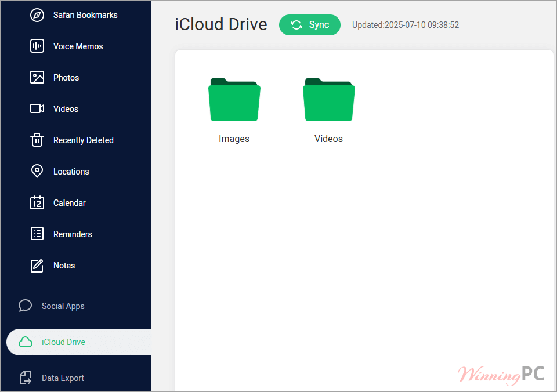The image size is (557, 392).
Task: Open the Notes section
Action: (x=64, y=266)
